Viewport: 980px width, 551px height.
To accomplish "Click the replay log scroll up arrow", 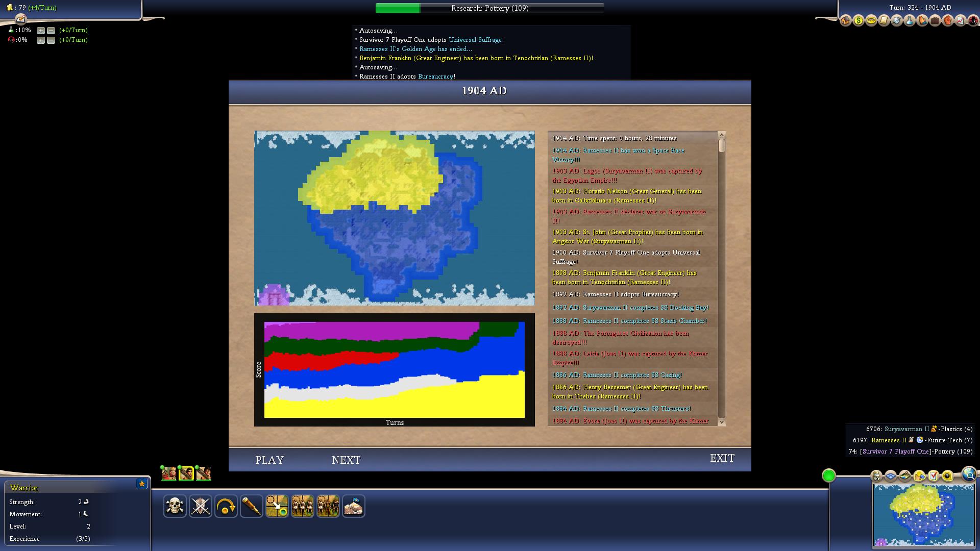I will 722,135.
